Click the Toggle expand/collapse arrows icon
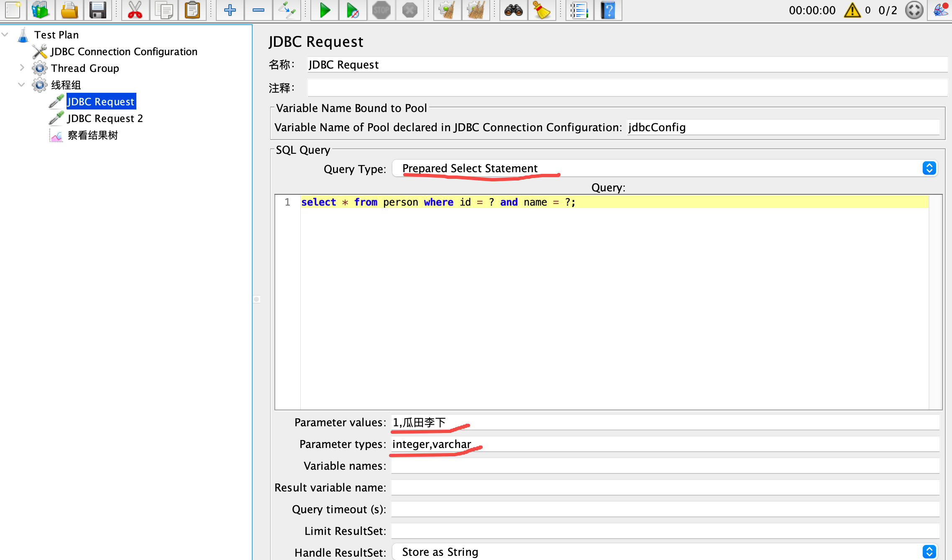The width and height of the screenshot is (952, 560). click(x=287, y=10)
